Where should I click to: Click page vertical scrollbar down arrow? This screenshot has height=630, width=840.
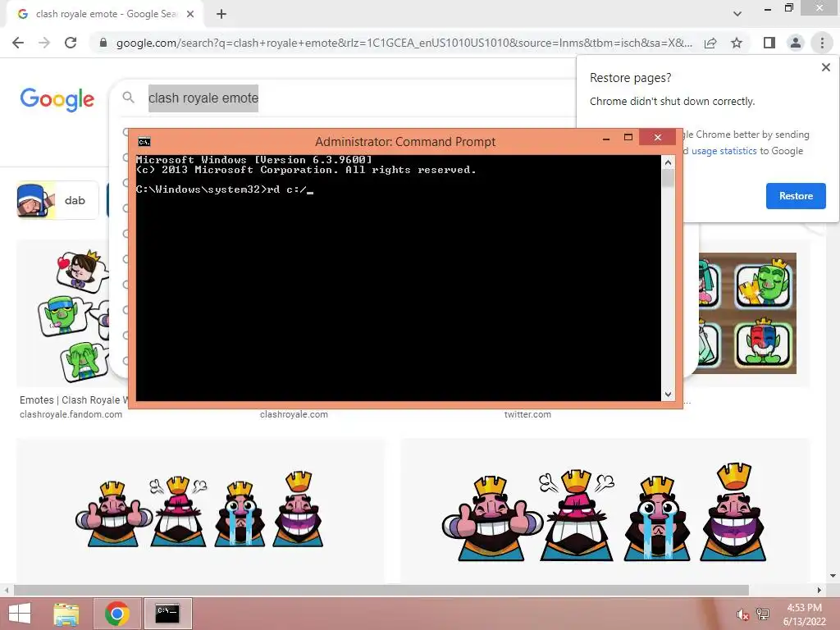click(833, 576)
